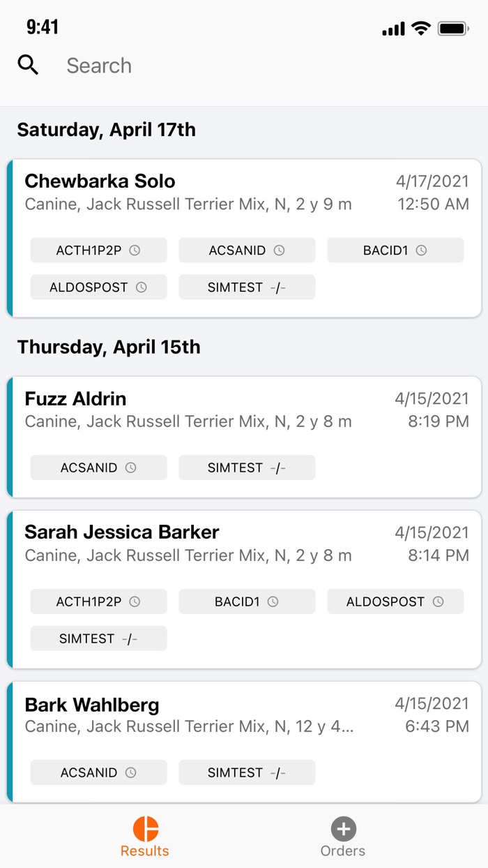This screenshot has width=488, height=868.
Task: Tap the magnifying glass search icon
Action: click(x=28, y=66)
